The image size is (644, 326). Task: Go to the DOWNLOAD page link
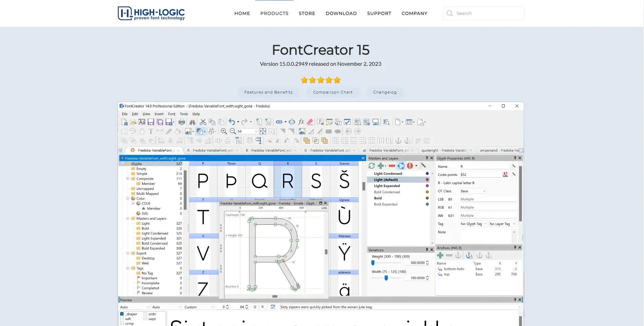point(341,14)
